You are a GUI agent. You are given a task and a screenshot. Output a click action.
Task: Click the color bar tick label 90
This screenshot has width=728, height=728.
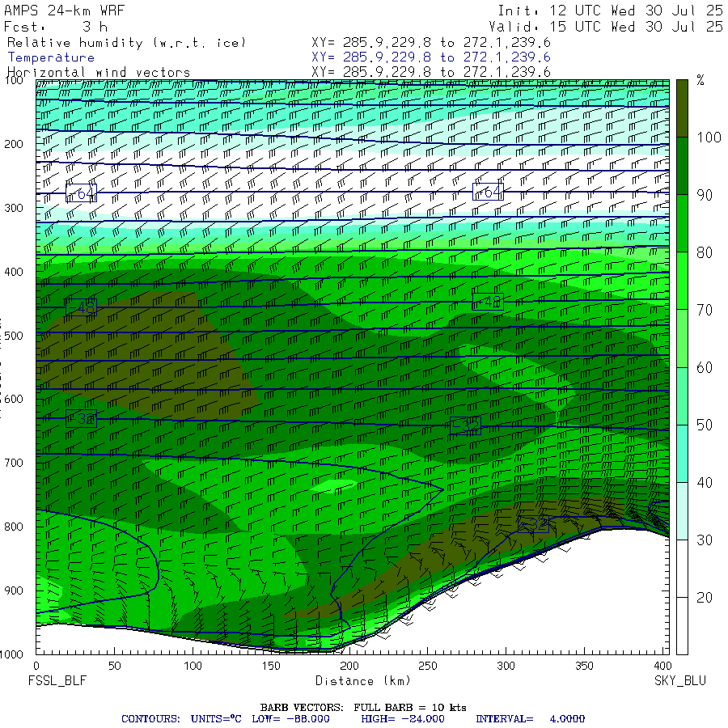pyautogui.click(x=705, y=195)
